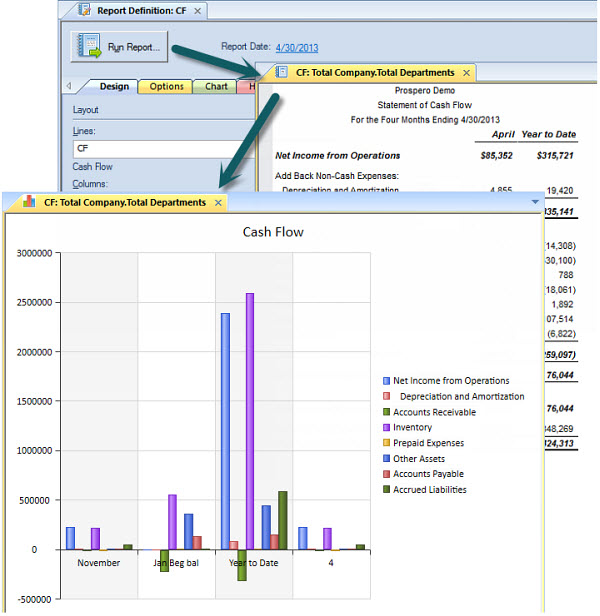
Task: Click the bar chart icon on chart tab
Action: pos(28,203)
